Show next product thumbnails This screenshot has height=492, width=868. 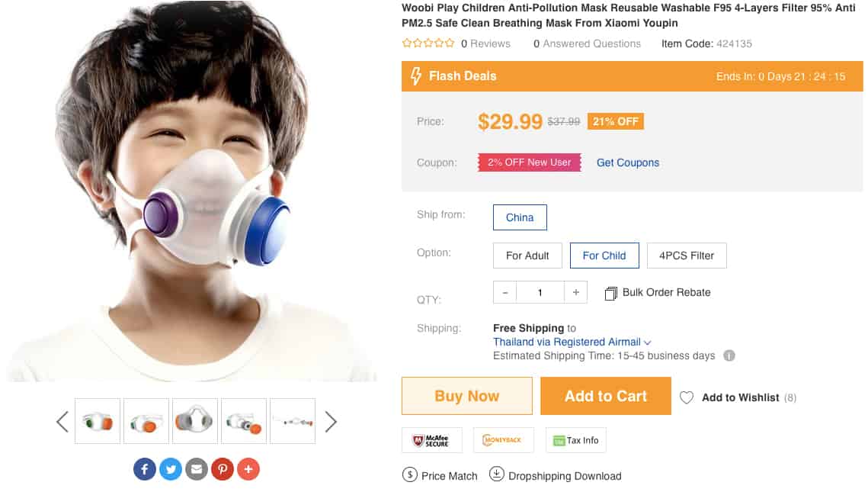pos(331,422)
